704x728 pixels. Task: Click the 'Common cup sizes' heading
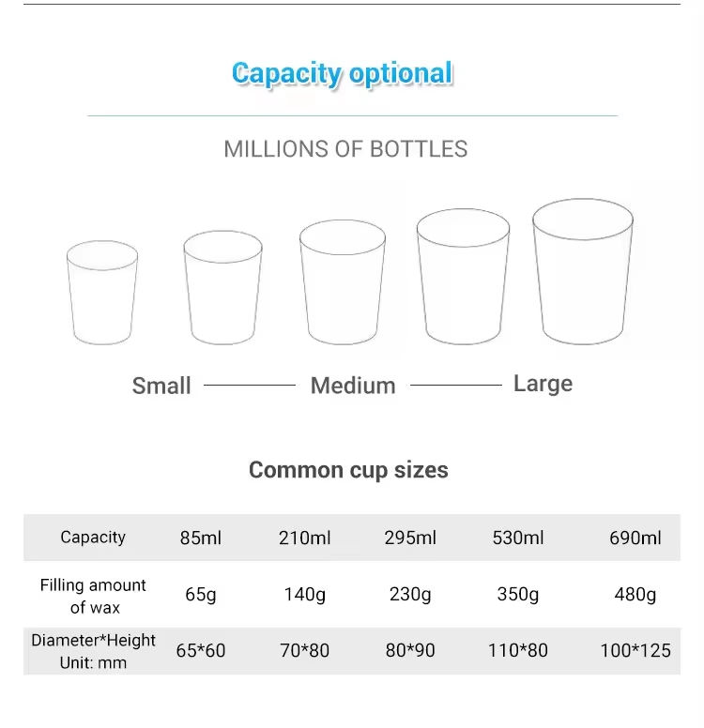point(348,470)
